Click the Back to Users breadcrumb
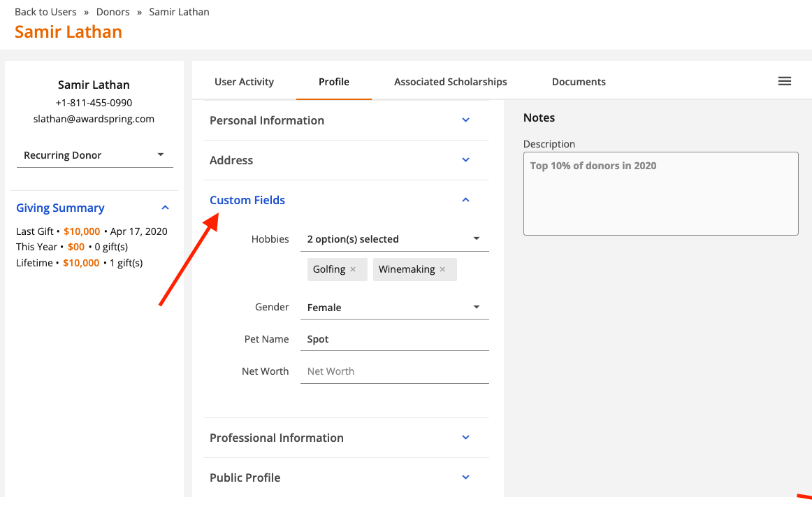Image resolution: width=812 pixels, height=509 pixels. click(x=45, y=11)
